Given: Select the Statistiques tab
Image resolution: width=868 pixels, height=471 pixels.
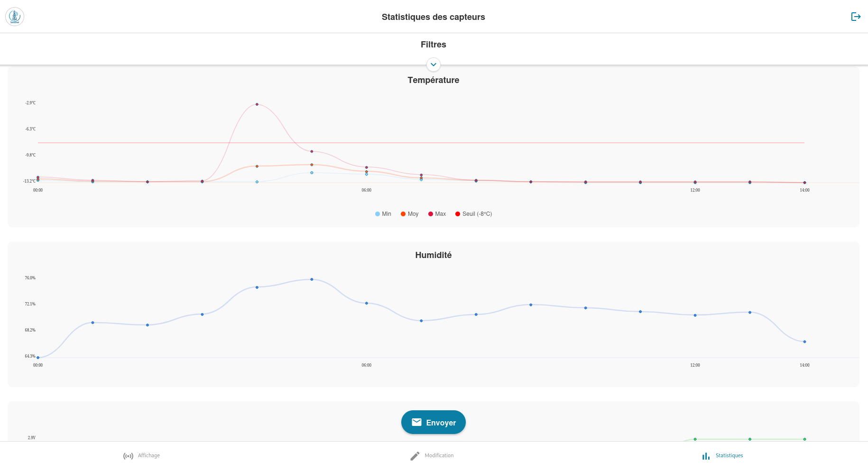Looking at the screenshot, I should 729,455.
